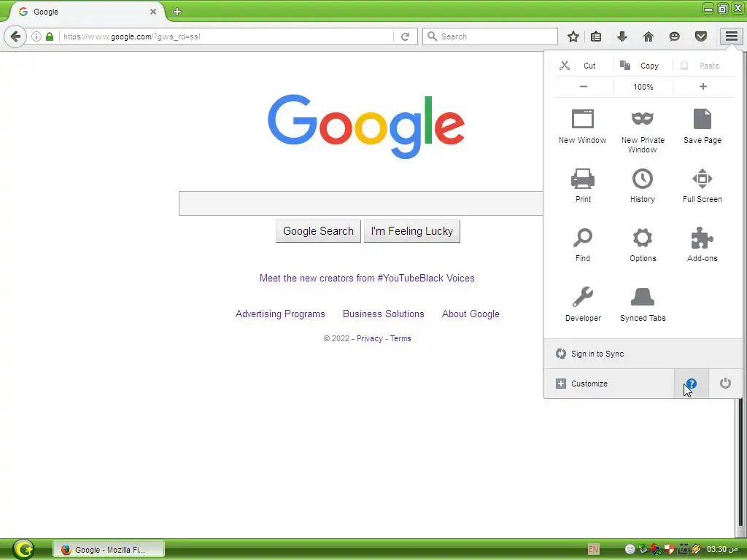The width and height of the screenshot is (747, 560).
Task: Open Synced Tabs in menu
Action: click(643, 304)
